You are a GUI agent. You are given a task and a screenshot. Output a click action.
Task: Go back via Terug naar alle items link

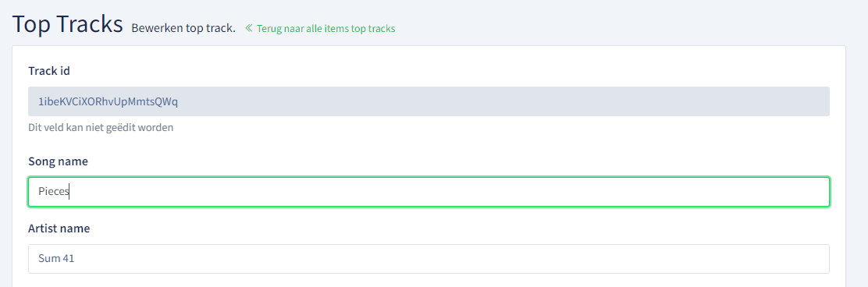[x=320, y=28]
